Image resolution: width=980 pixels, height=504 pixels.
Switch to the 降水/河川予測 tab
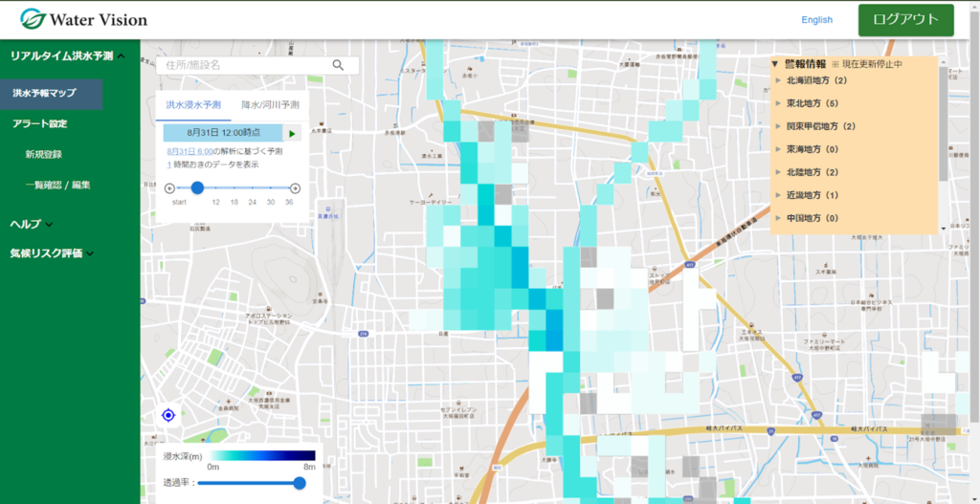270,104
